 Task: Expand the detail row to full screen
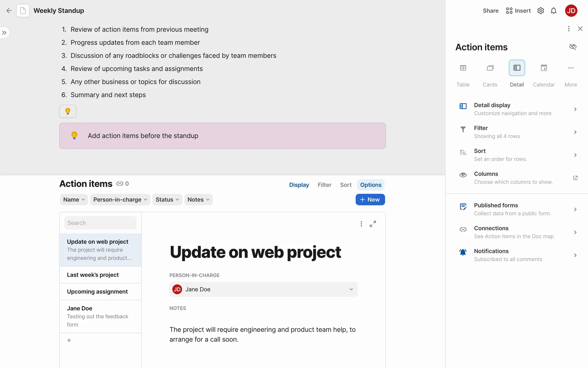click(373, 224)
